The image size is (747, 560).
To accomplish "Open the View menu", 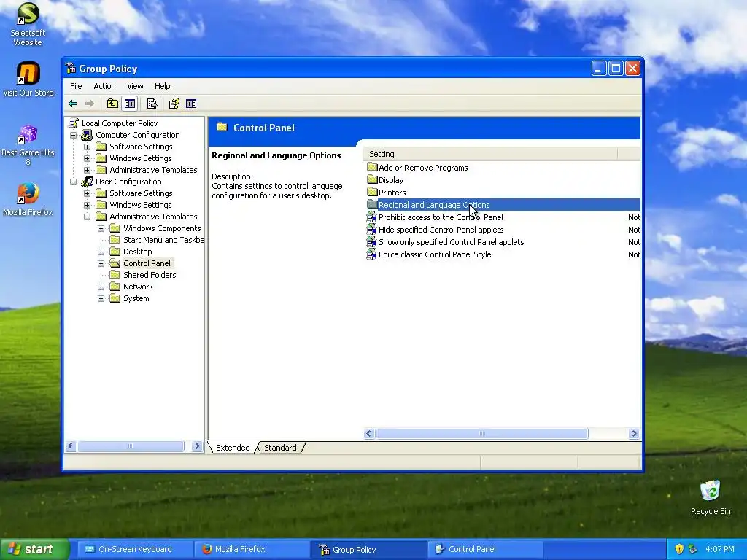I will coord(135,86).
